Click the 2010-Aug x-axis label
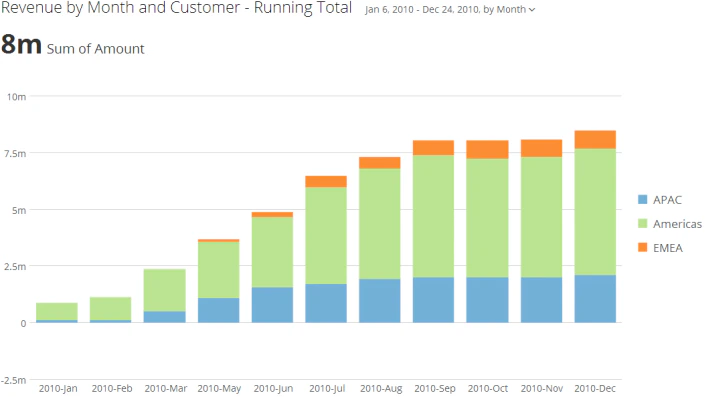The height and width of the screenshot is (397, 708). 381,388
